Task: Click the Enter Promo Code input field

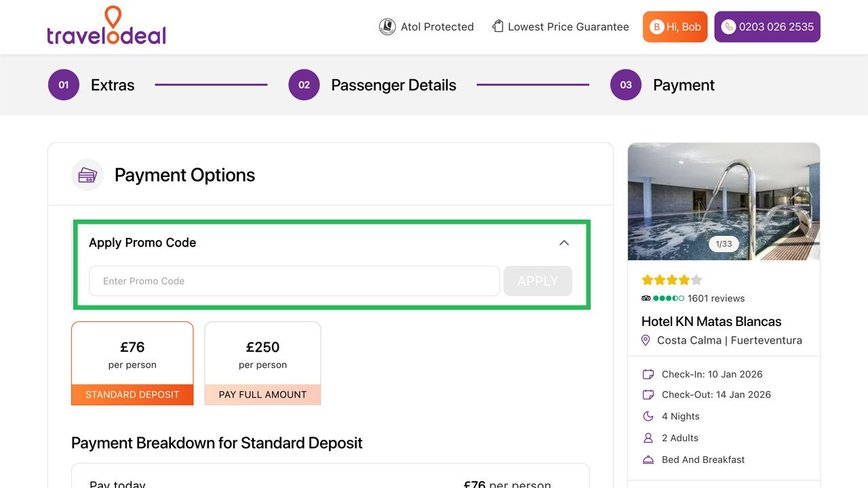Action: [x=294, y=281]
